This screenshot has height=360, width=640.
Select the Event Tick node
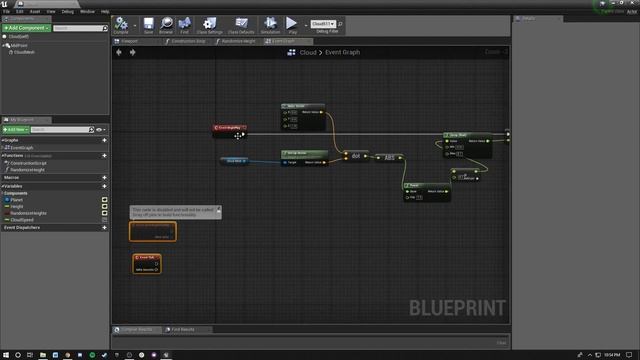pyautogui.click(x=147, y=264)
